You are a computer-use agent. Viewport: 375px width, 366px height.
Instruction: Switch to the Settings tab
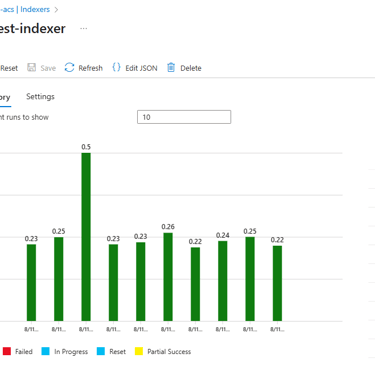point(40,97)
